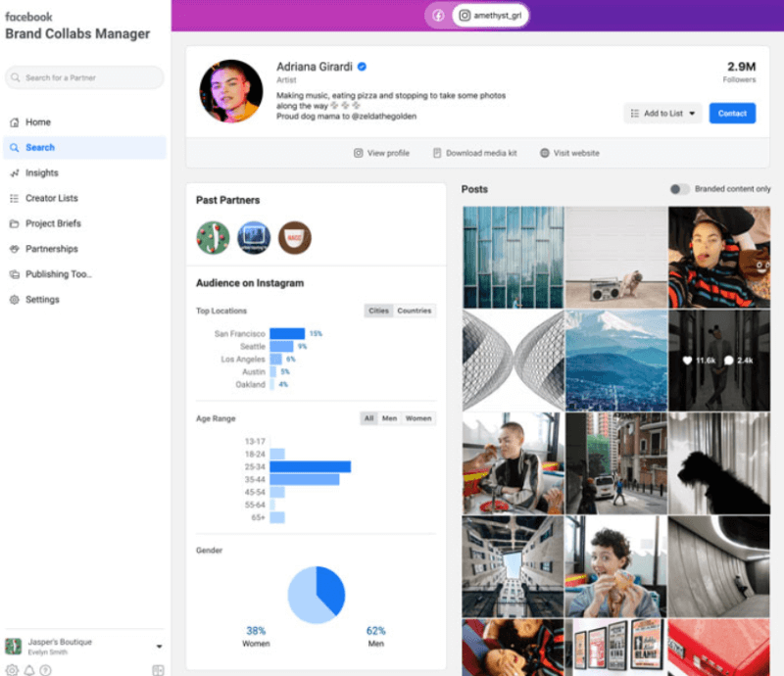Viewport: 784px width, 676px height.
Task: Click the Creator Lists list icon
Action: [x=15, y=198]
